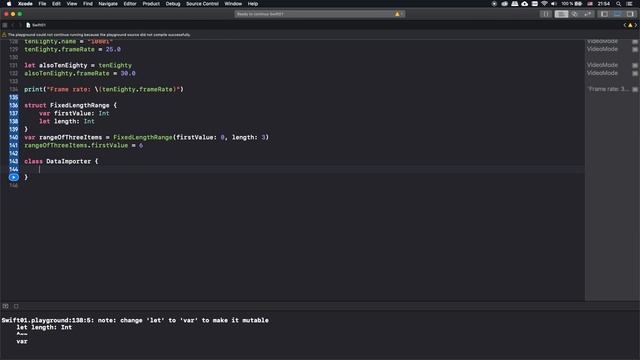Open the Navigate menu
The image size is (640, 360).
tap(108, 4)
